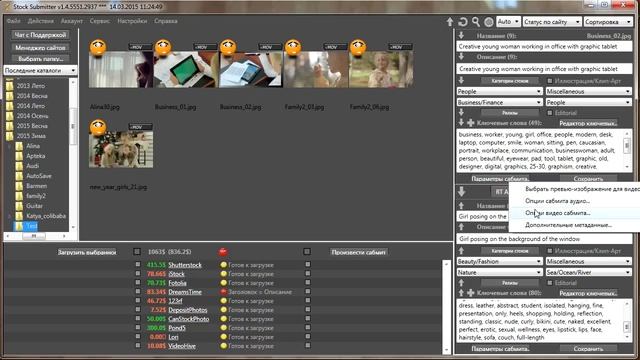This screenshot has height=360, width=640.
Task: Toggle checkbox left of Произвести сабмит button
Action: (307, 252)
